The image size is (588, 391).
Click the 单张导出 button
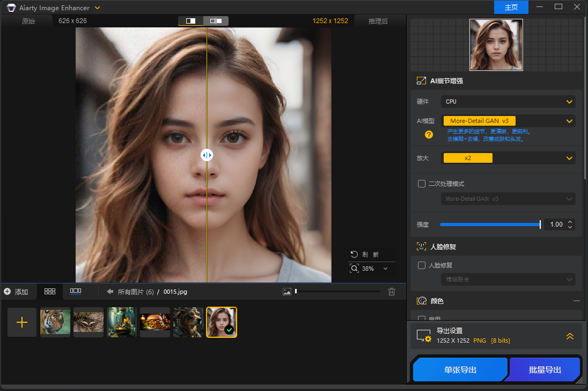460,370
